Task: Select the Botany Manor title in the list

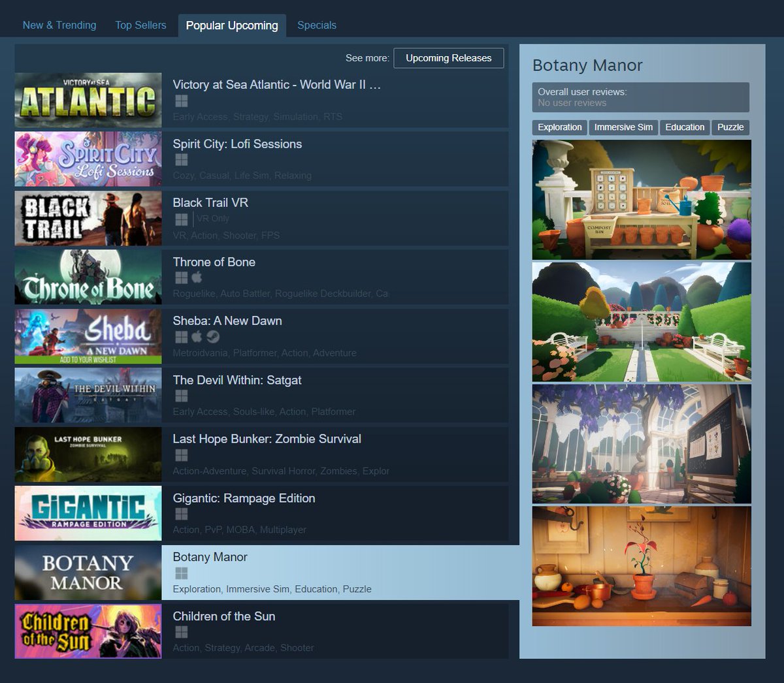Action: (x=210, y=557)
